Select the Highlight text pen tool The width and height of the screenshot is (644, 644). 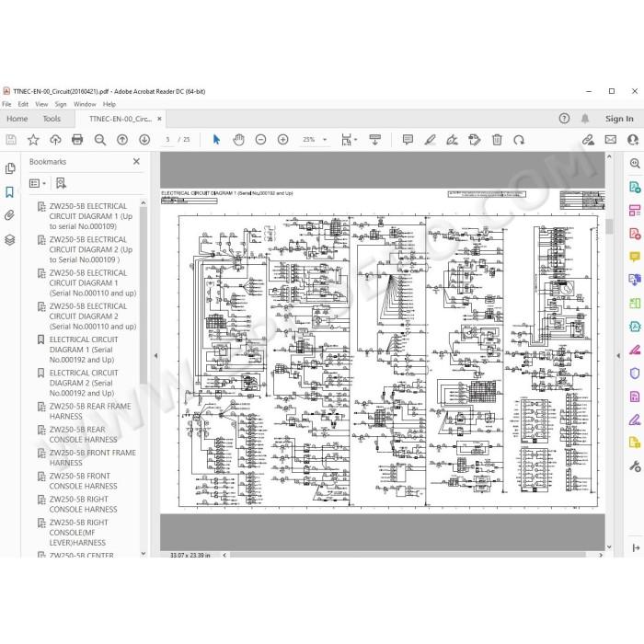pyautogui.click(x=430, y=140)
